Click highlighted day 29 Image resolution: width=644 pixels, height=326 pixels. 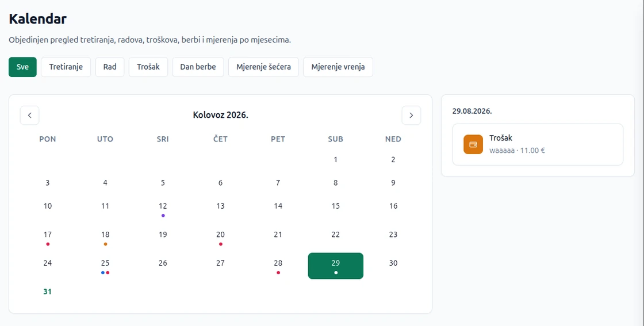(336, 266)
